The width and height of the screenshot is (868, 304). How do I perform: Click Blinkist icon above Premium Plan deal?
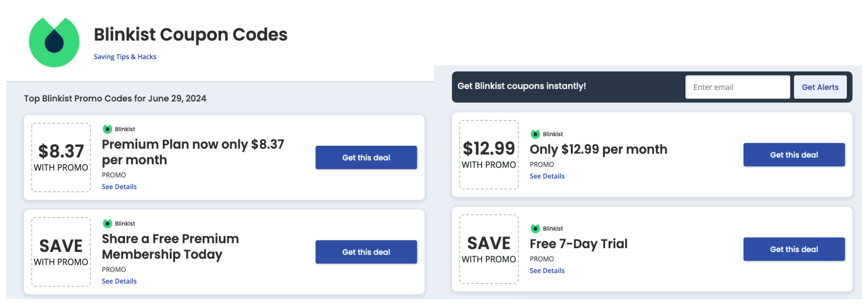tap(107, 129)
